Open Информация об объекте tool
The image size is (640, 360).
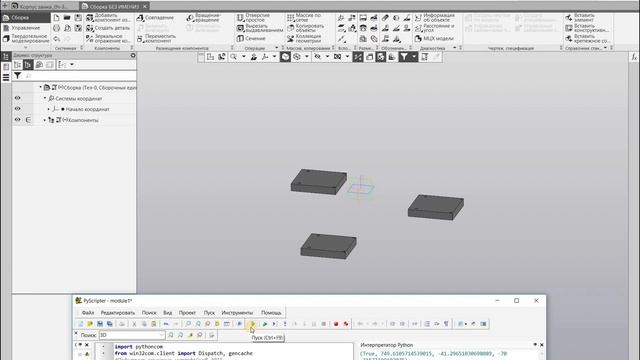(x=435, y=18)
